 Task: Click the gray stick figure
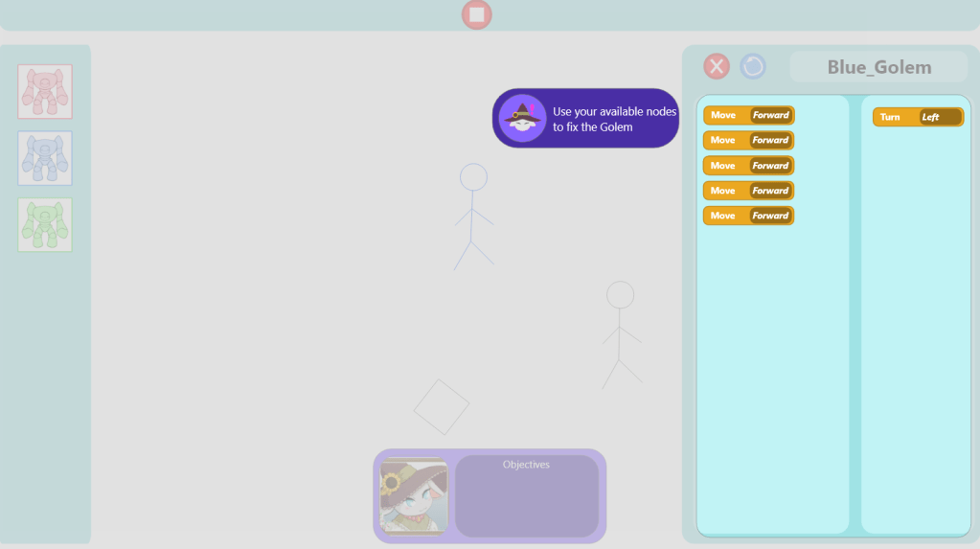coord(620,333)
